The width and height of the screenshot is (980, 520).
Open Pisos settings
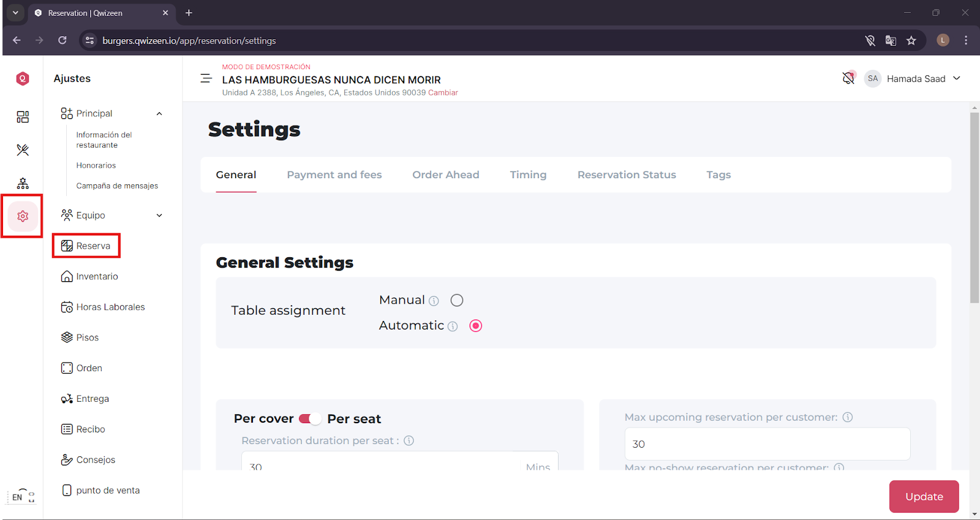click(80, 337)
